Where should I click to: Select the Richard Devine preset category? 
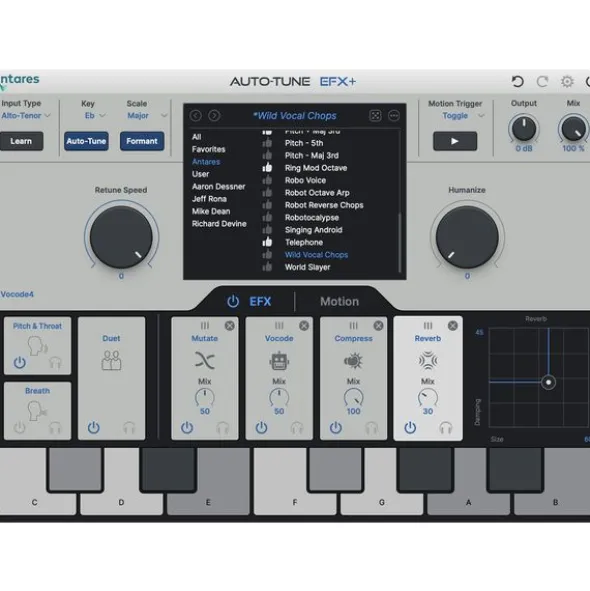[219, 224]
